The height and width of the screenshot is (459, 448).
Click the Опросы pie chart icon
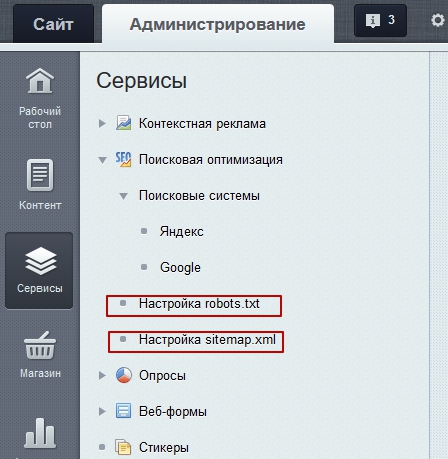[x=124, y=375]
